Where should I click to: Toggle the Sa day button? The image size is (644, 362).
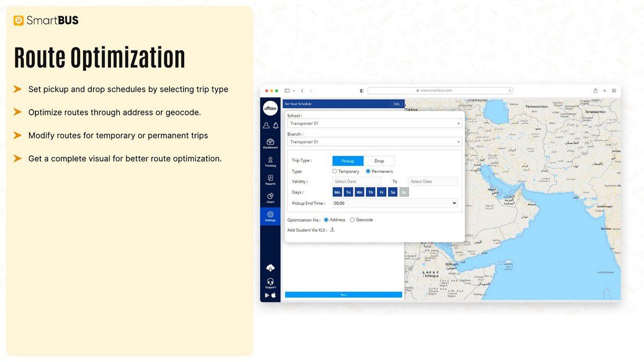coord(393,192)
